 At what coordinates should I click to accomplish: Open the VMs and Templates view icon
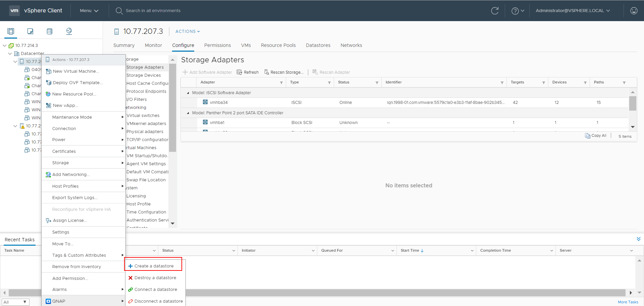point(30,32)
